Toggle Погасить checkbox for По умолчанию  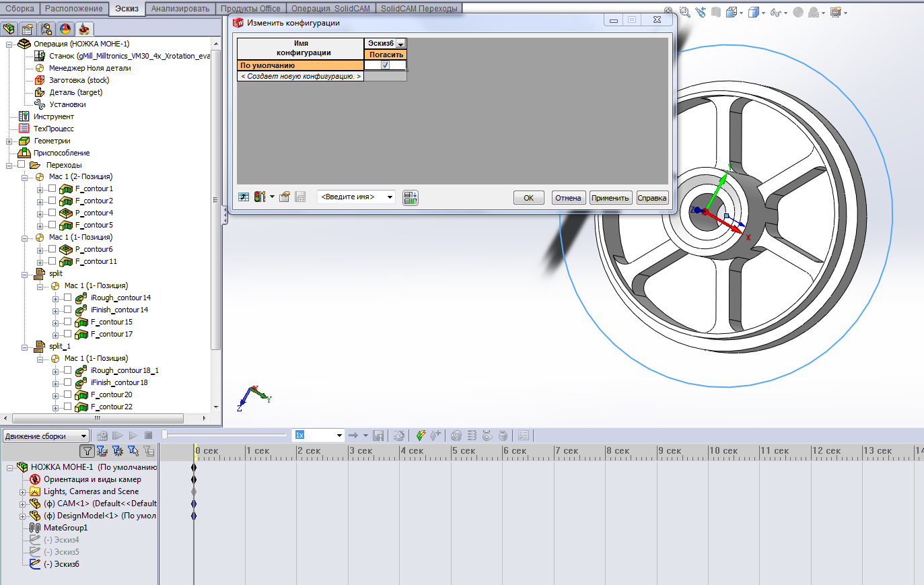point(385,65)
